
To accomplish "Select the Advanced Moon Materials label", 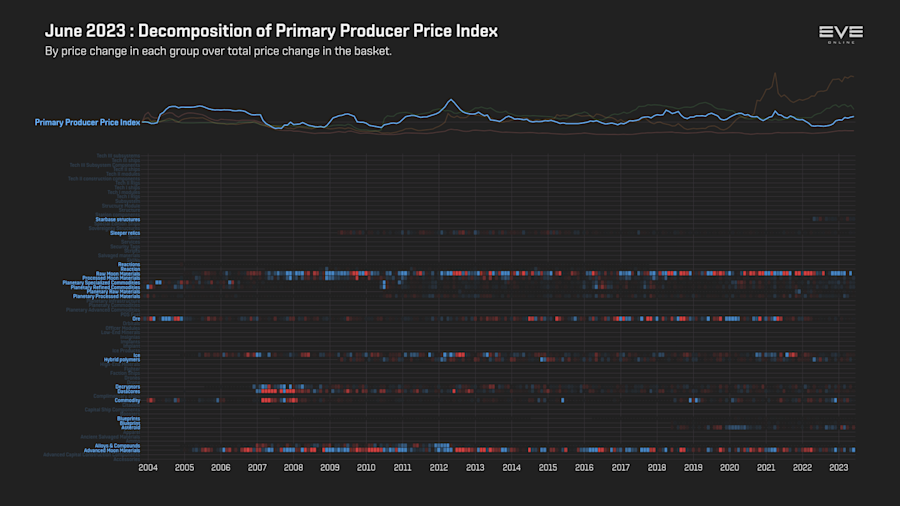I will (x=112, y=450).
